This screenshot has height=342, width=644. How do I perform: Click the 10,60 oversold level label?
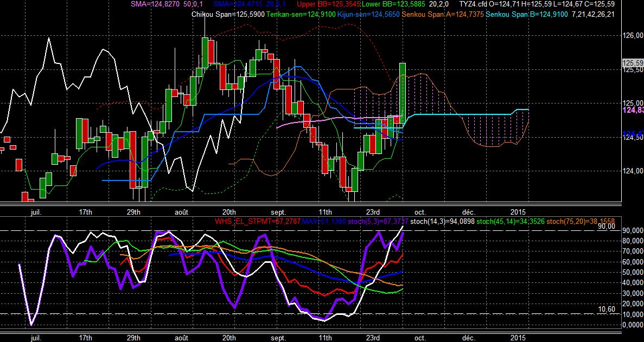tap(607, 309)
